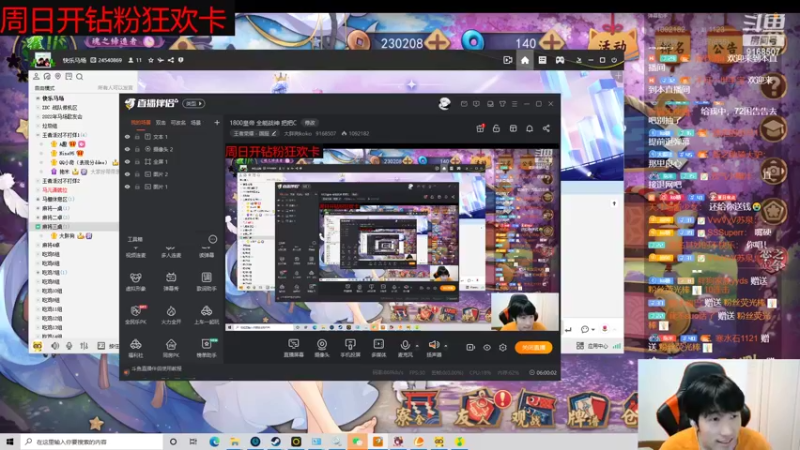This screenshot has height=450, width=800.
Task: Switch to the first orange scene tab
Action: (x=141, y=122)
